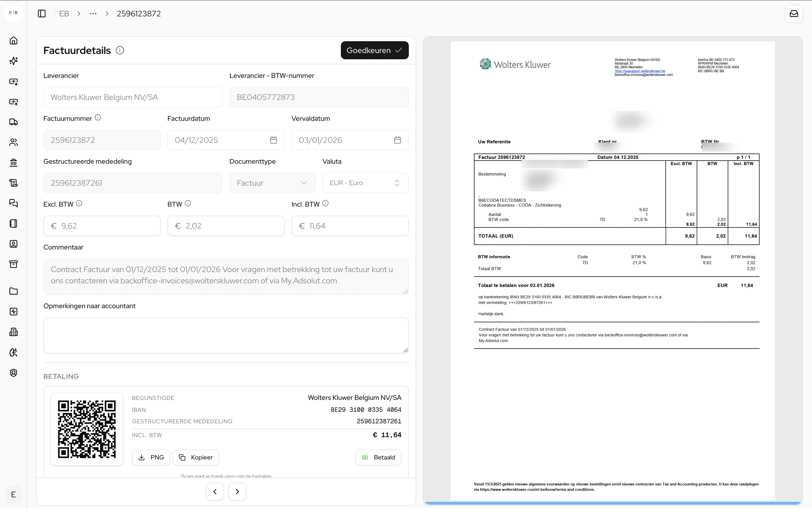Click the info icon beside the BTW label
Image resolution: width=812 pixels, height=508 pixels.
click(x=188, y=203)
